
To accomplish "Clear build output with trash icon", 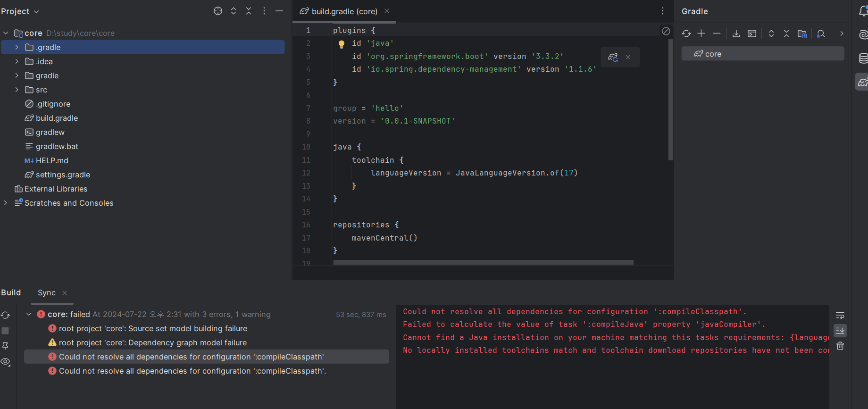I will tap(840, 346).
